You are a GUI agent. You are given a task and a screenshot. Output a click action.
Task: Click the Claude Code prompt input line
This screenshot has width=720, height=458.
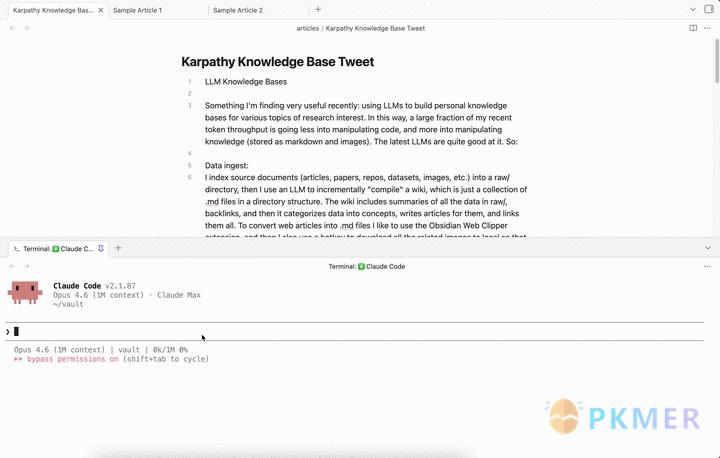[354, 332]
